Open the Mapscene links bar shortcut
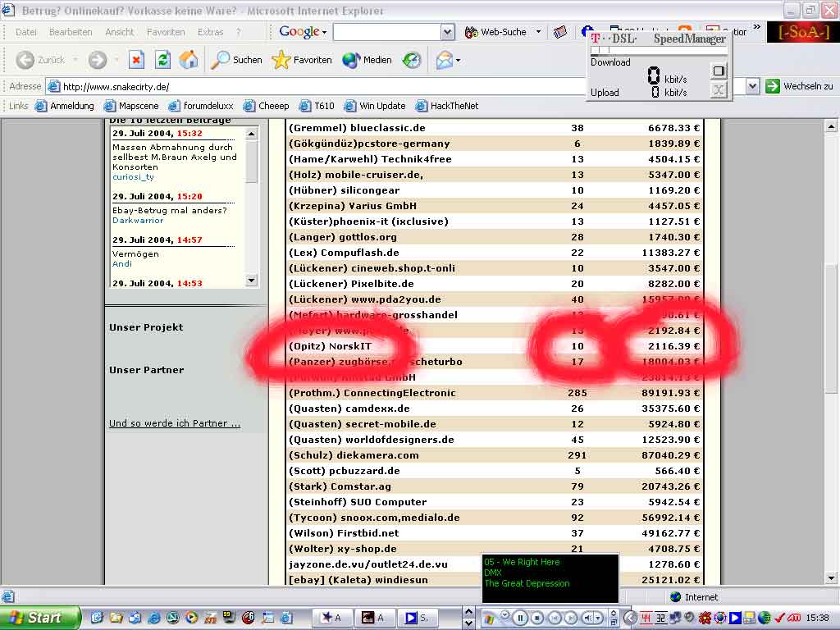 tap(131, 106)
